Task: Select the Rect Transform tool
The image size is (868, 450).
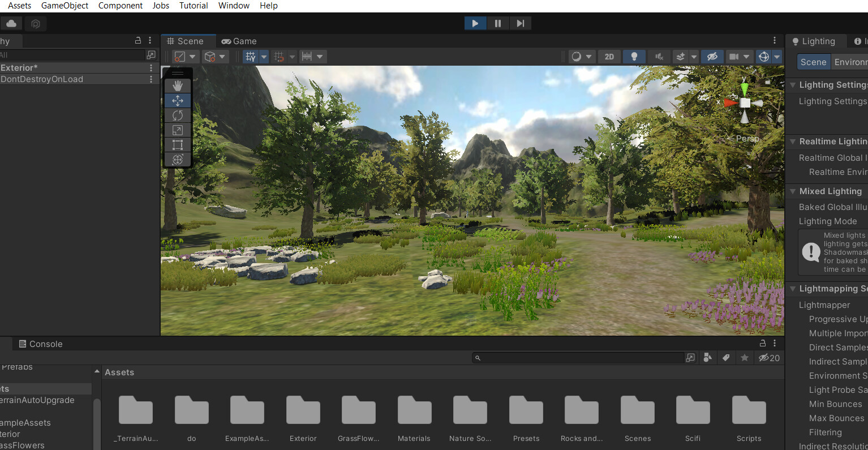Action: coord(177,144)
